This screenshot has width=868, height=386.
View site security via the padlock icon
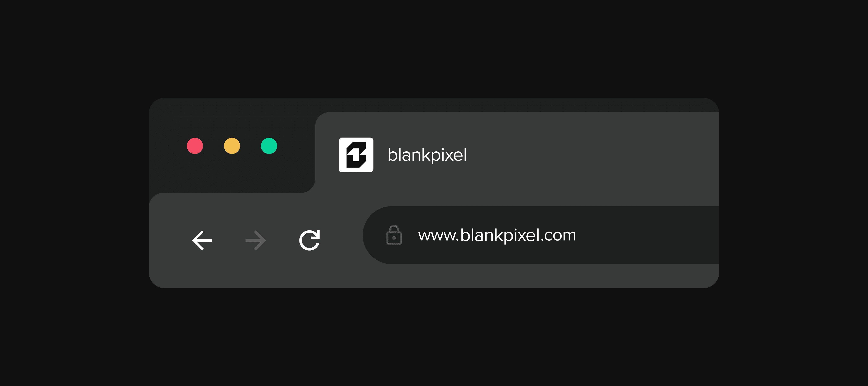[393, 235]
